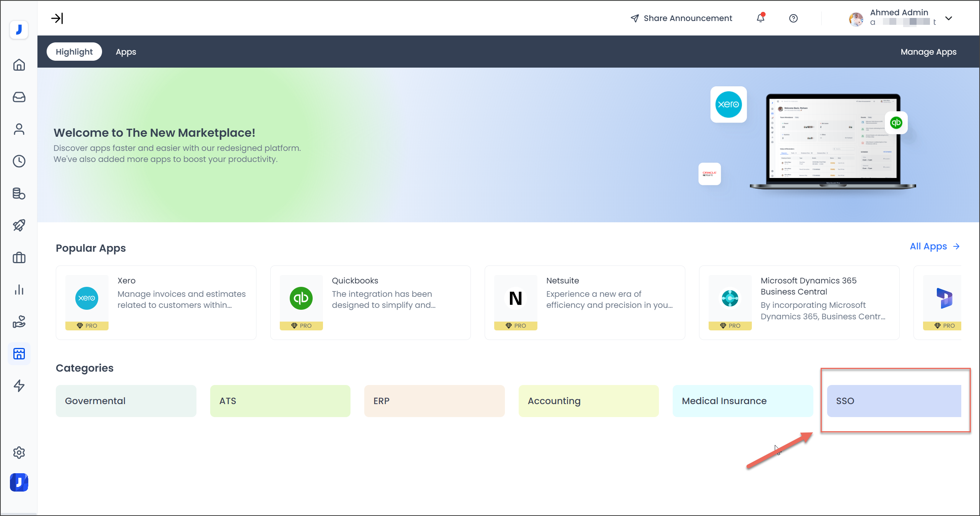Click the attendance clock icon in sidebar
The image size is (980, 516).
(x=19, y=161)
